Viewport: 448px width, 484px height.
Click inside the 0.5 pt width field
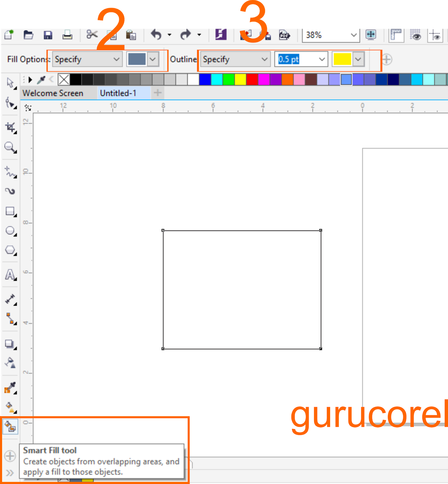coord(296,59)
